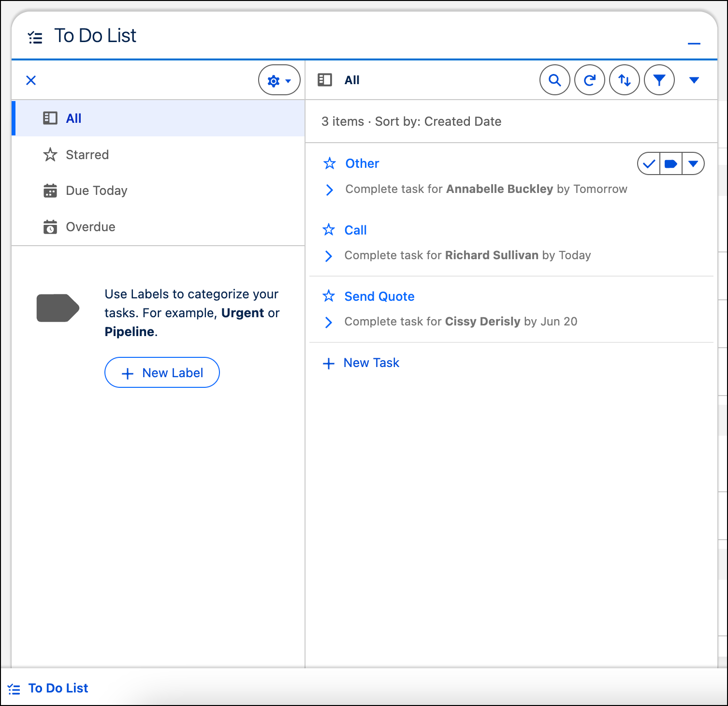Open the sort arrows button

click(625, 80)
